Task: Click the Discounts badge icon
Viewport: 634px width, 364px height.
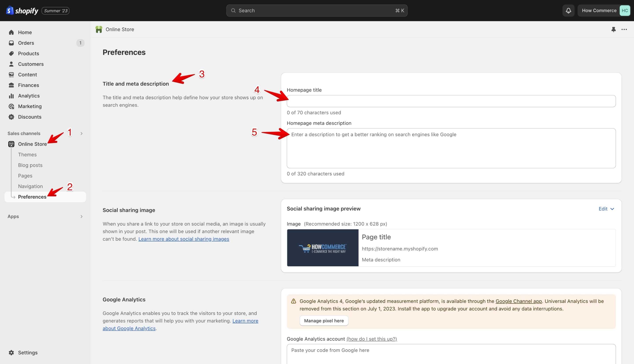Action: coord(11,117)
